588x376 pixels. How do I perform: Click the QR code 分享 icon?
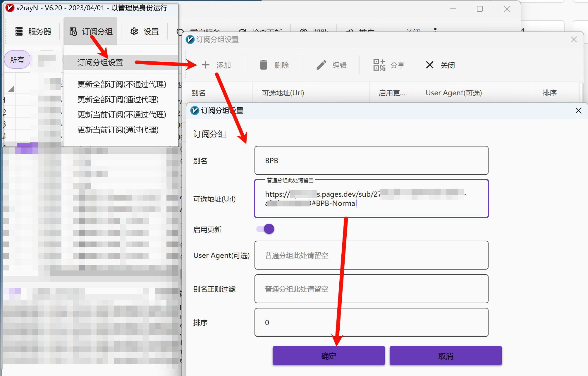point(379,65)
